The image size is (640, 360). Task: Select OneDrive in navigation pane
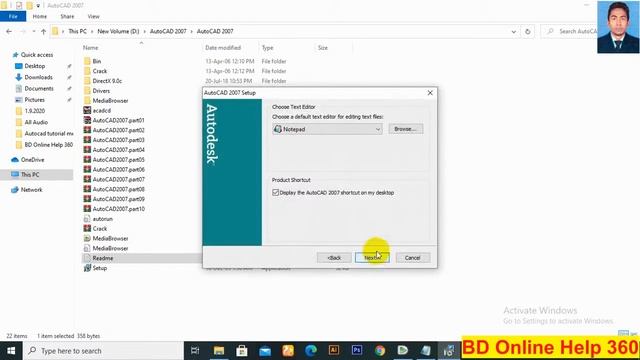(x=32, y=160)
